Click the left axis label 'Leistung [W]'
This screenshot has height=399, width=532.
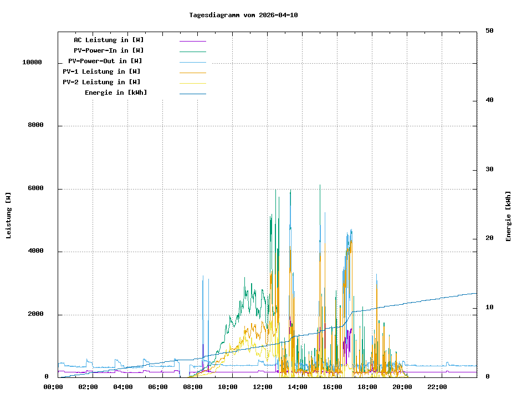[8, 216]
